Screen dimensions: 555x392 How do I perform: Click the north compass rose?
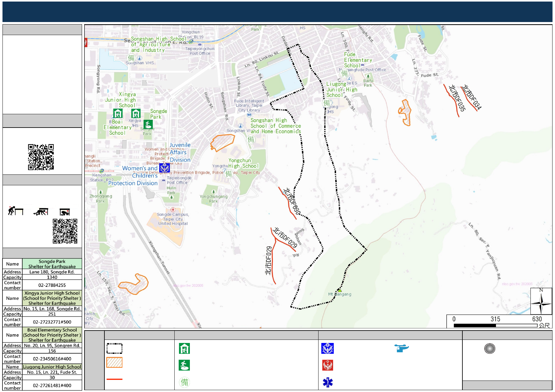(541, 301)
